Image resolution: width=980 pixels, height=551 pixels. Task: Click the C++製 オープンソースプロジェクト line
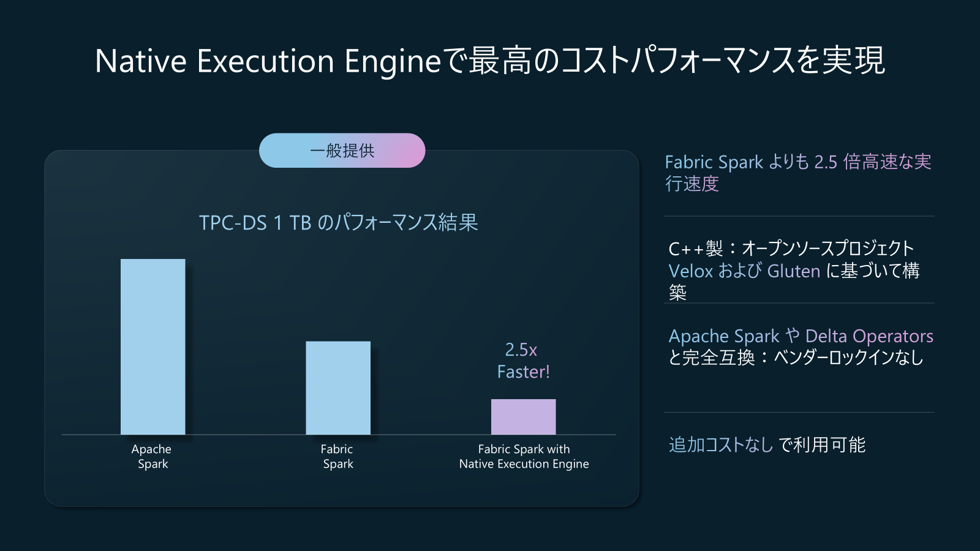(x=791, y=248)
